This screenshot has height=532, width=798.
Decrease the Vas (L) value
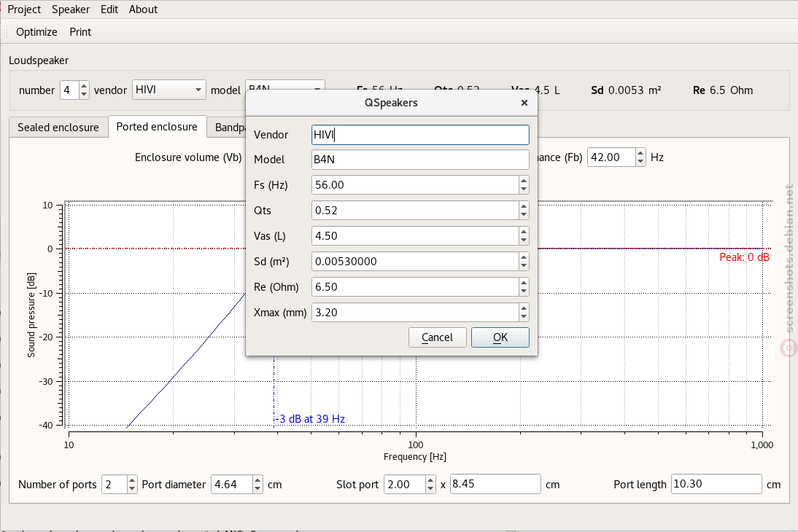[524, 240]
